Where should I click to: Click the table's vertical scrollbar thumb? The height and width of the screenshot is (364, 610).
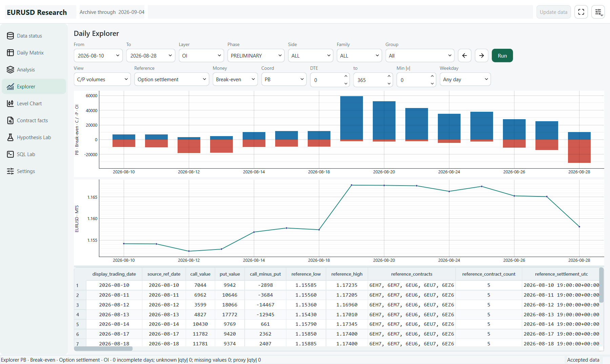click(x=602, y=285)
